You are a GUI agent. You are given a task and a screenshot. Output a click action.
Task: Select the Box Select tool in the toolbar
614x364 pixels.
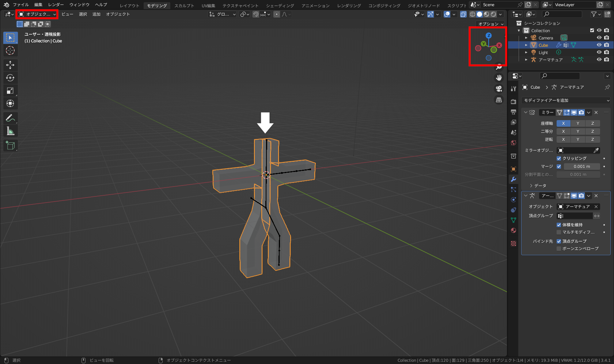coord(10,38)
